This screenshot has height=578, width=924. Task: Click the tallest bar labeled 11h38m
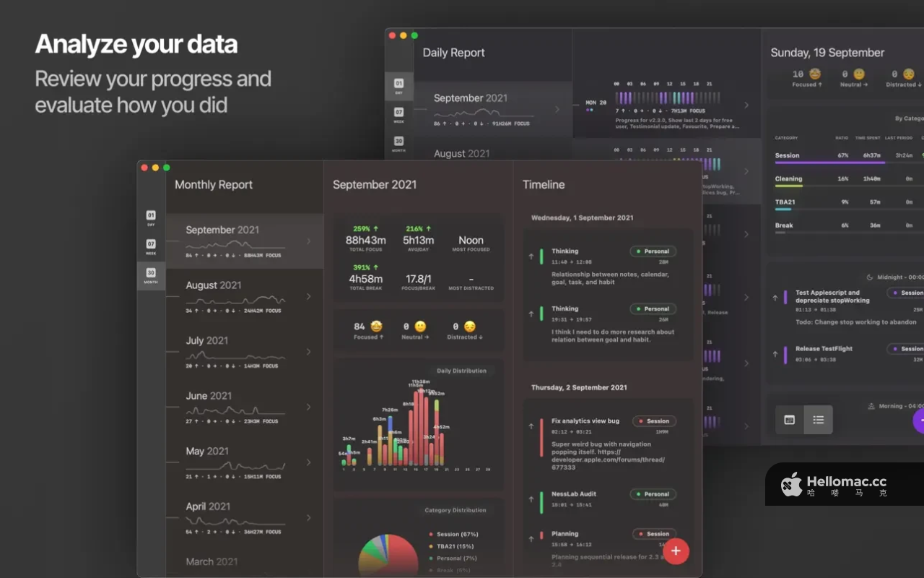(x=422, y=426)
